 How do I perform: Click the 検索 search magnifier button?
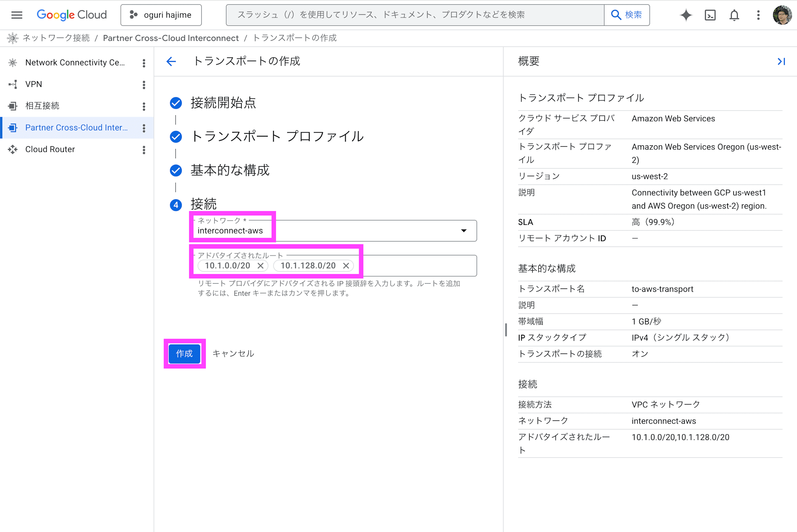(x=627, y=15)
